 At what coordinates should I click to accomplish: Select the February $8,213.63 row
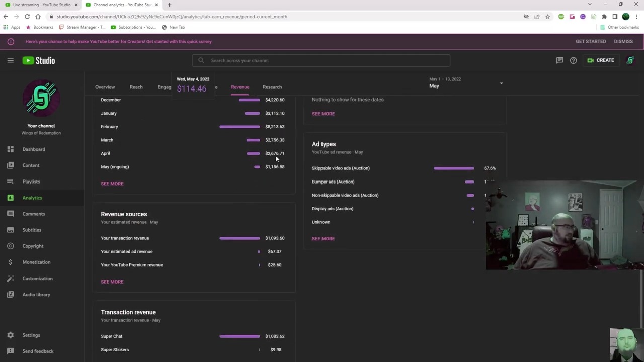pyautogui.click(x=193, y=127)
